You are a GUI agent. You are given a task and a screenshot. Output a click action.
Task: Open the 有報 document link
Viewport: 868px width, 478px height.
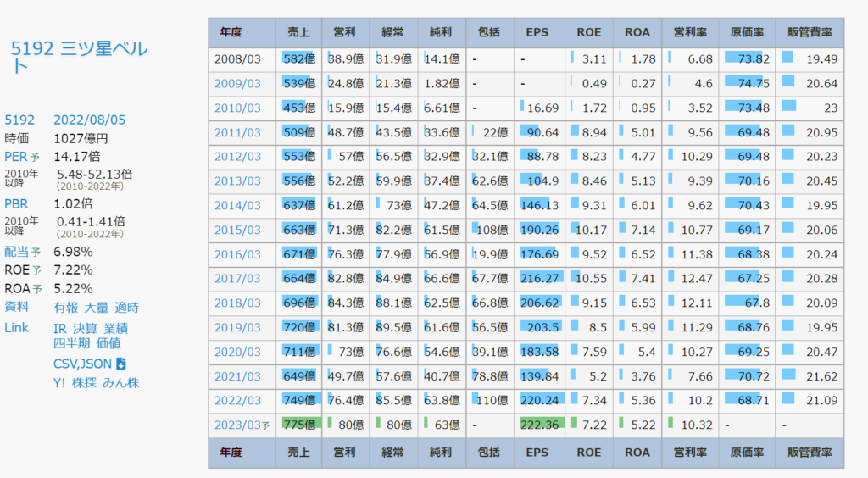click(x=65, y=308)
